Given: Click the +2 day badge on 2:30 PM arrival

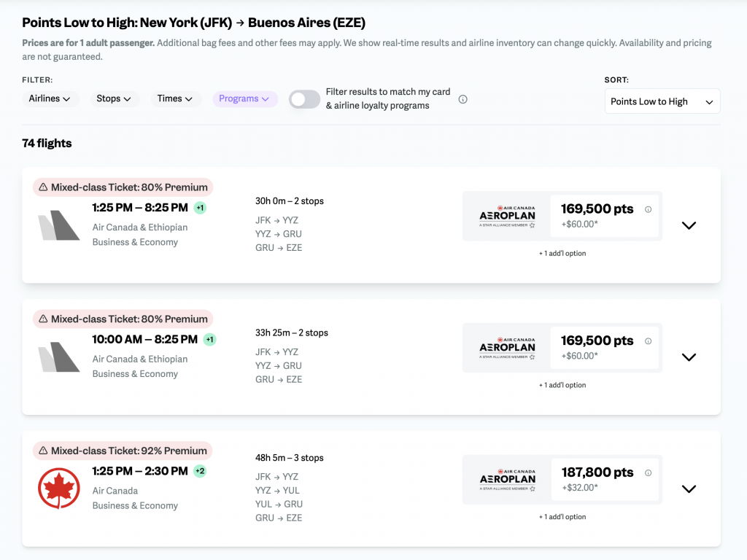Looking at the screenshot, I should (200, 472).
